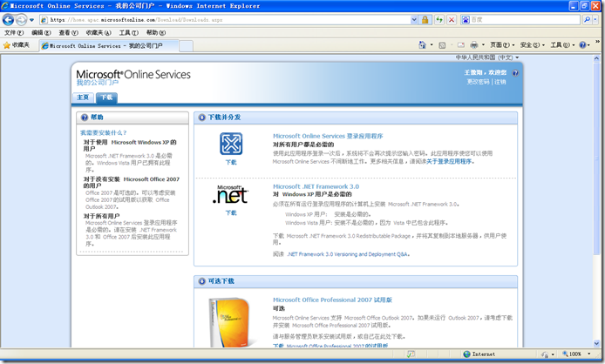This screenshot has width=605, height=364.
Task: Click the Internet security zone status
Action: 479,354
